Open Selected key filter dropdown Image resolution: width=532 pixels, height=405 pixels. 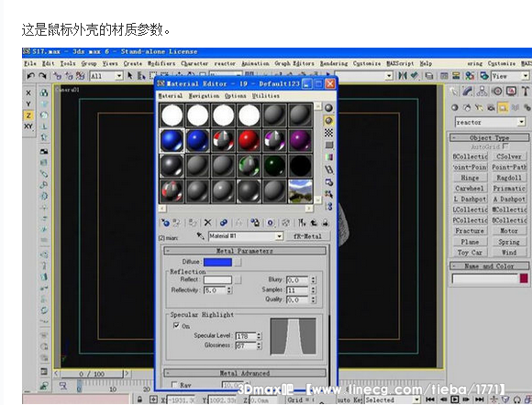pos(416,400)
